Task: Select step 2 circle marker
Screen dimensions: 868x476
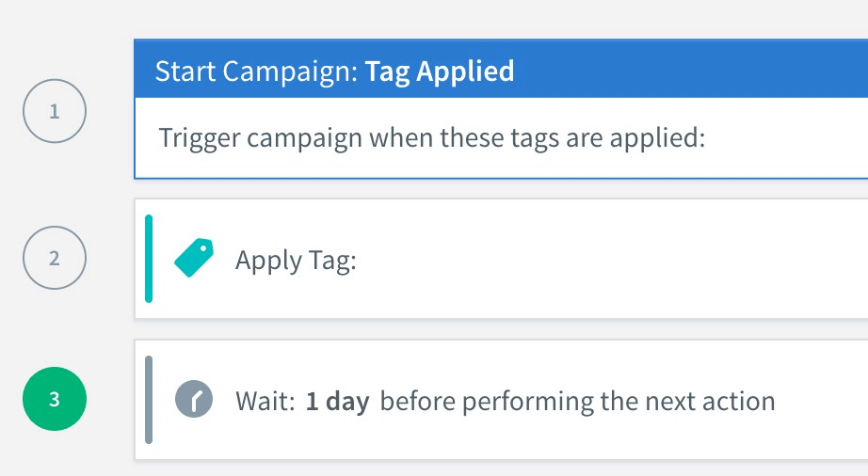Action: click(55, 258)
